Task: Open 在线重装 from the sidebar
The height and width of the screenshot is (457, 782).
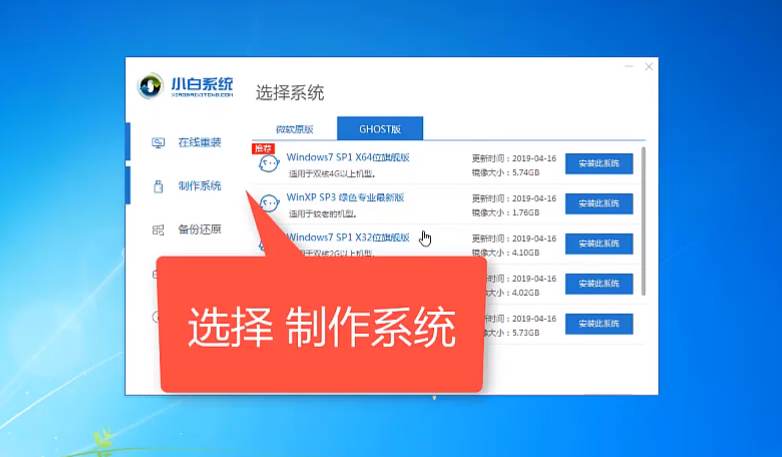Action: pos(199,143)
